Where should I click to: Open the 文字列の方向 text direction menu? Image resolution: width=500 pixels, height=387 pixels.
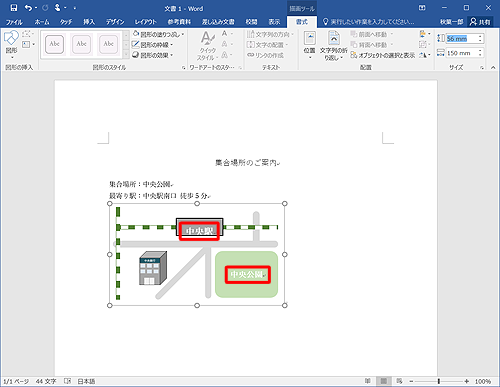pyautogui.click(x=270, y=34)
